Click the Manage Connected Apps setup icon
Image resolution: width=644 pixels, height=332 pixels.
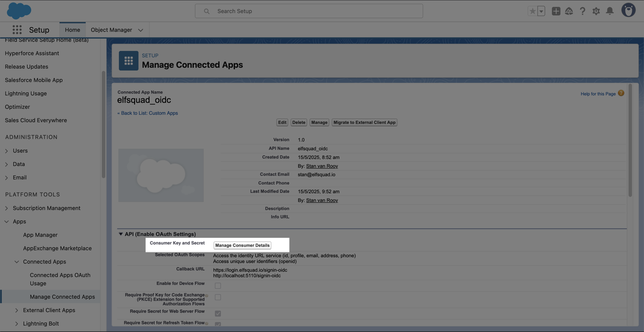(129, 60)
